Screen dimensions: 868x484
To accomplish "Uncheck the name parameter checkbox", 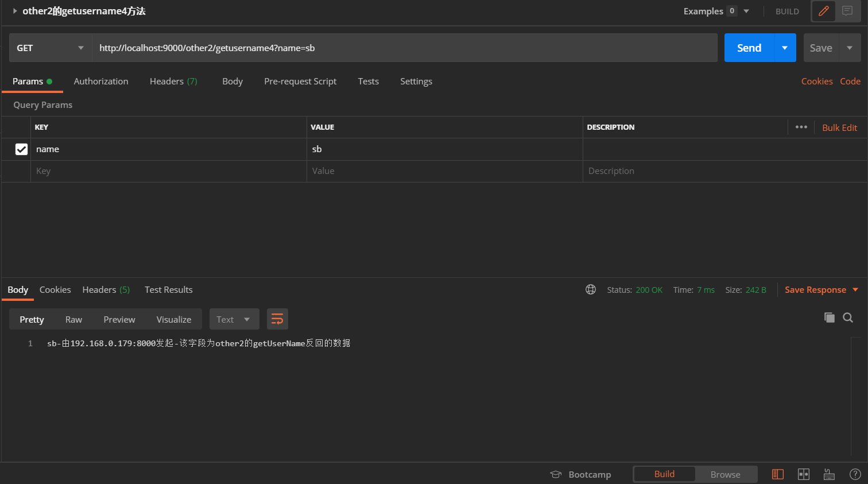I will 21,149.
